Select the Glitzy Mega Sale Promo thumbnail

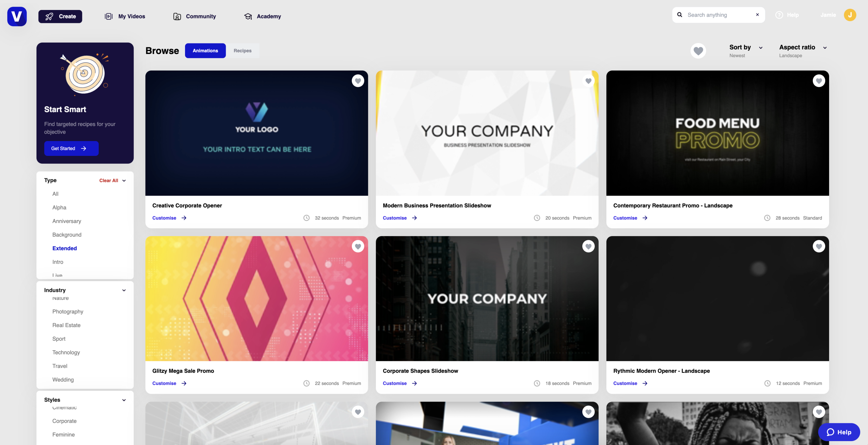256,298
